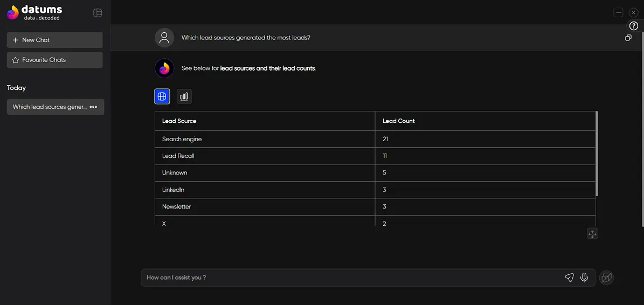Click the count value 21
This screenshot has width=644, height=305.
click(x=385, y=139)
